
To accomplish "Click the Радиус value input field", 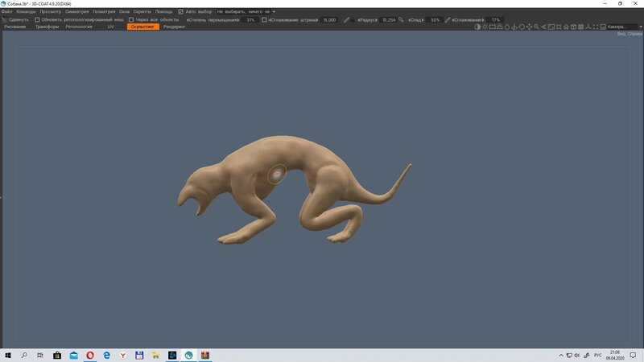I will [390, 19].
